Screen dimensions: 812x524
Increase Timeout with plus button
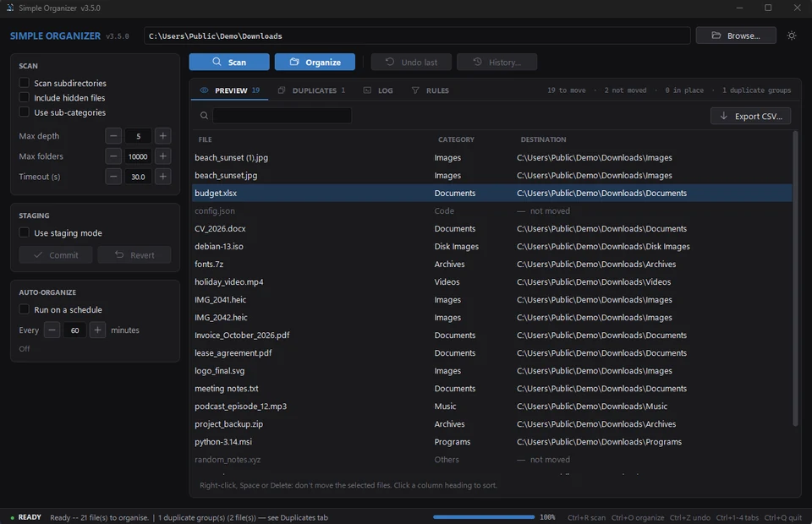(x=162, y=177)
